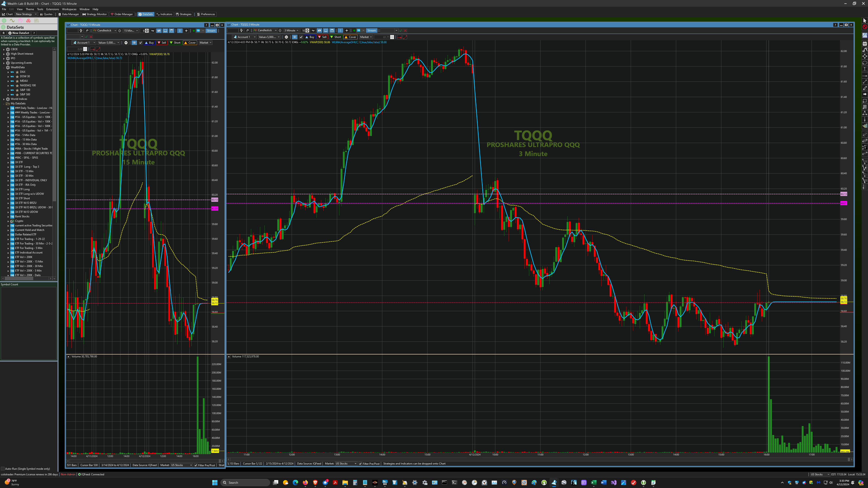The image size is (868, 488).
Task: Toggle eye visibility in 3 Minute chart
Action: [295, 37]
